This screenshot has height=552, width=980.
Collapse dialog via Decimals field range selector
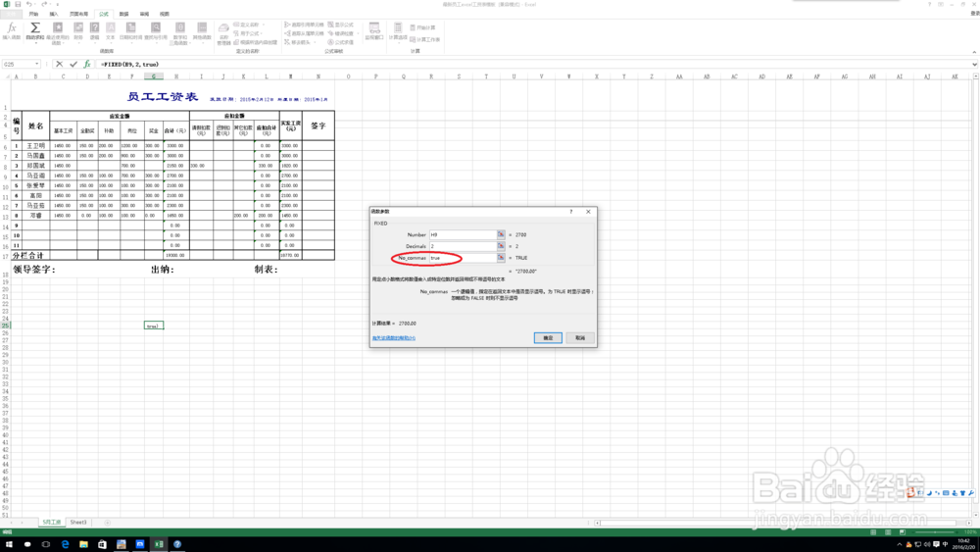tap(501, 246)
